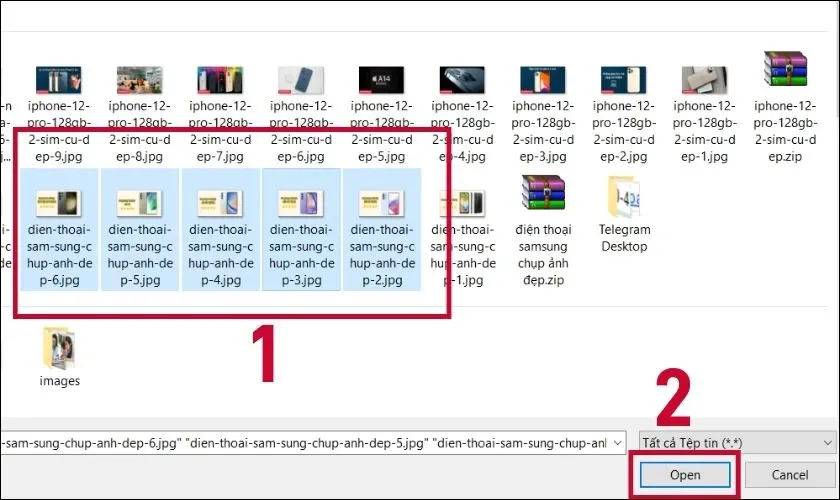Select the iphone-12-pro-128gb-2-sim-cu-dep.zip archive icon
840x500 pixels.
pos(785,69)
